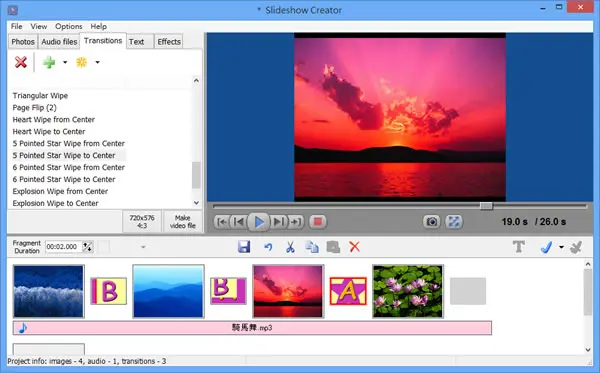This screenshot has height=373, width=600.
Task: Select Triangular Wipe transition
Action: tap(40, 96)
